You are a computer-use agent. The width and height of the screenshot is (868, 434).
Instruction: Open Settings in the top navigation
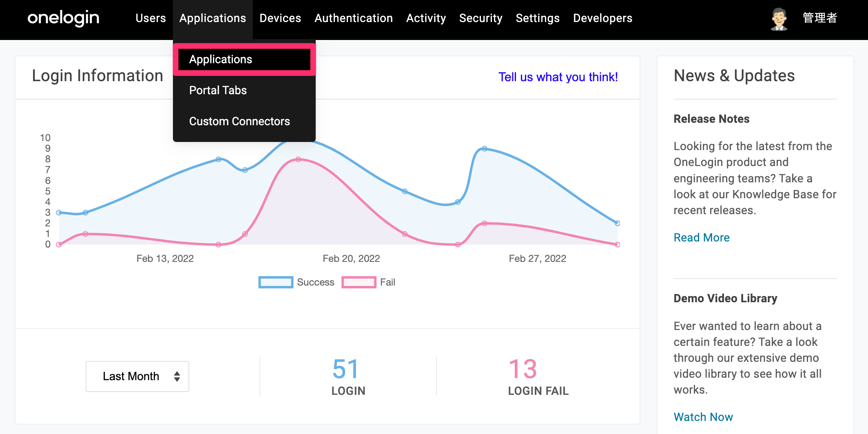(538, 18)
